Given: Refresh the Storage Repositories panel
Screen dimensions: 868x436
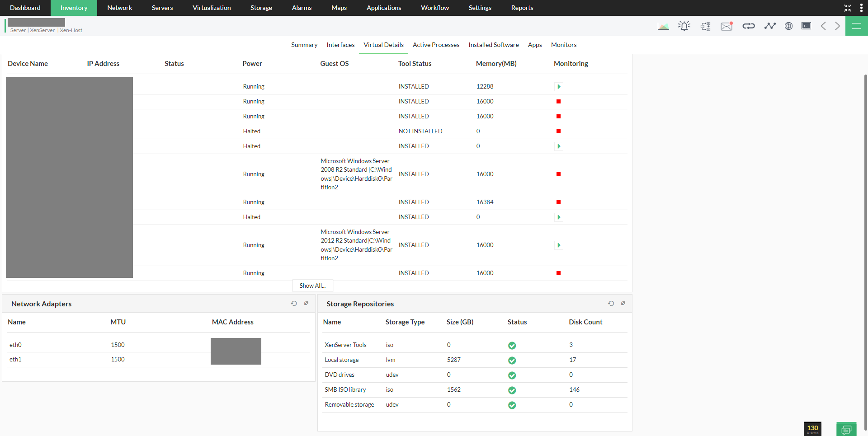Looking at the screenshot, I should [611, 303].
